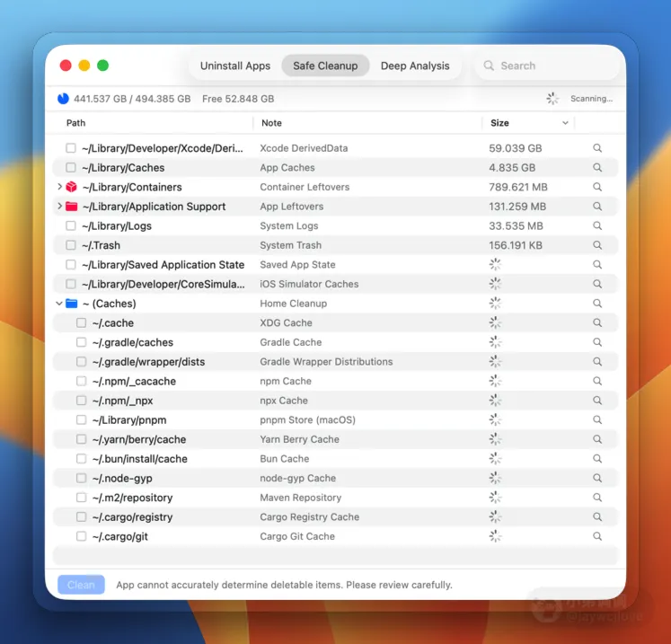Click the blue disk usage pie icon
Image resolution: width=671 pixels, height=644 pixels.
click(64, 99)
